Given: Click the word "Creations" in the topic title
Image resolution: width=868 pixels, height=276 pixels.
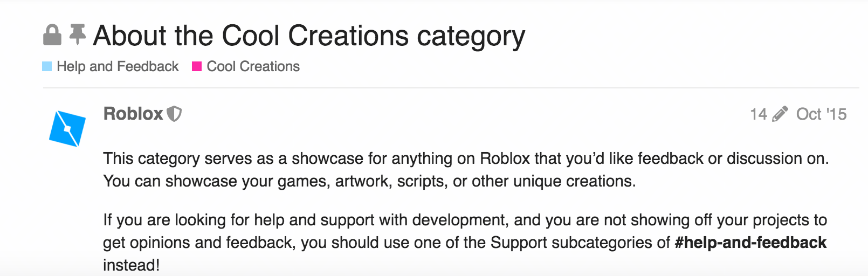Looking at the screenshot, I should pos(348,36).
